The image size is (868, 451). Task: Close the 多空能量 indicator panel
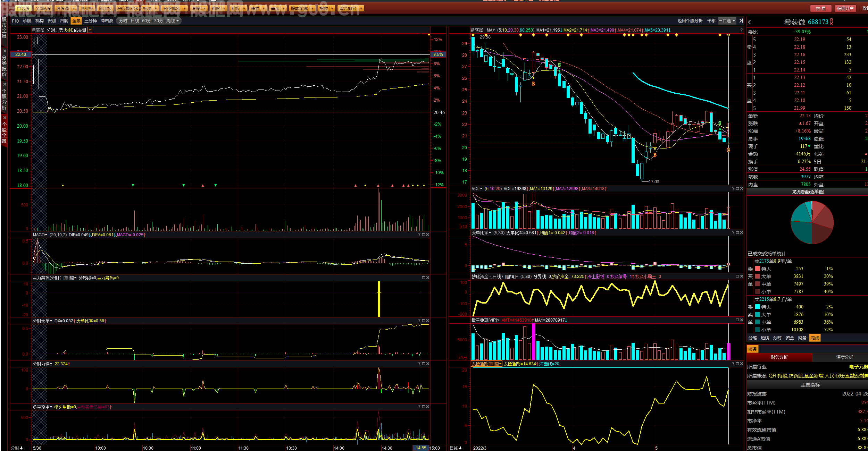coord(428,407)
